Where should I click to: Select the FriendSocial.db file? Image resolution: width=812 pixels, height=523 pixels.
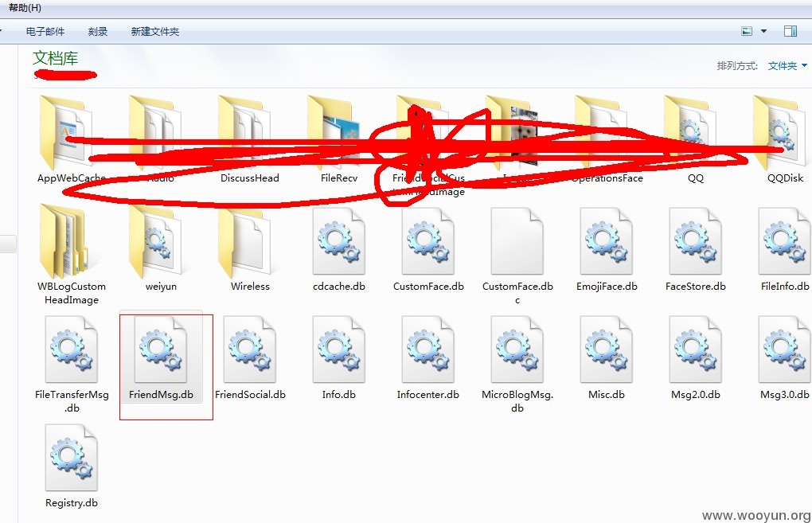250,359
